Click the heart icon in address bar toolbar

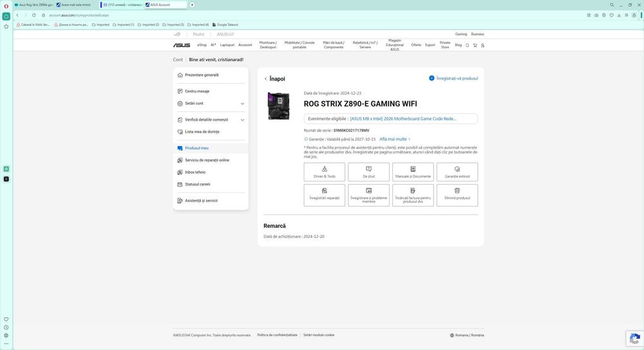pos(612,15)
